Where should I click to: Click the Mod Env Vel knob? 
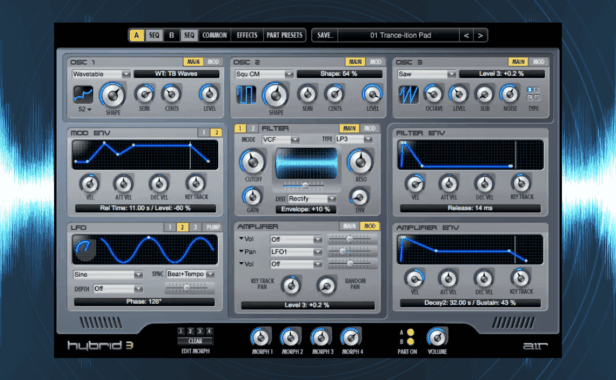click(90, 184)
